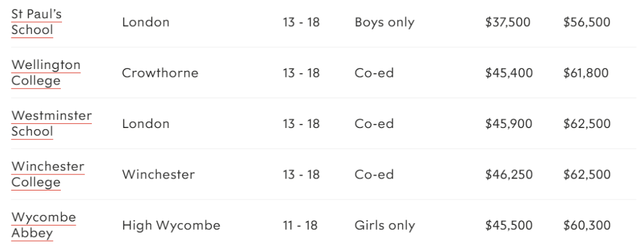Click the High Wycombe location cell
The image size is (644, 250).
(171, 226)
